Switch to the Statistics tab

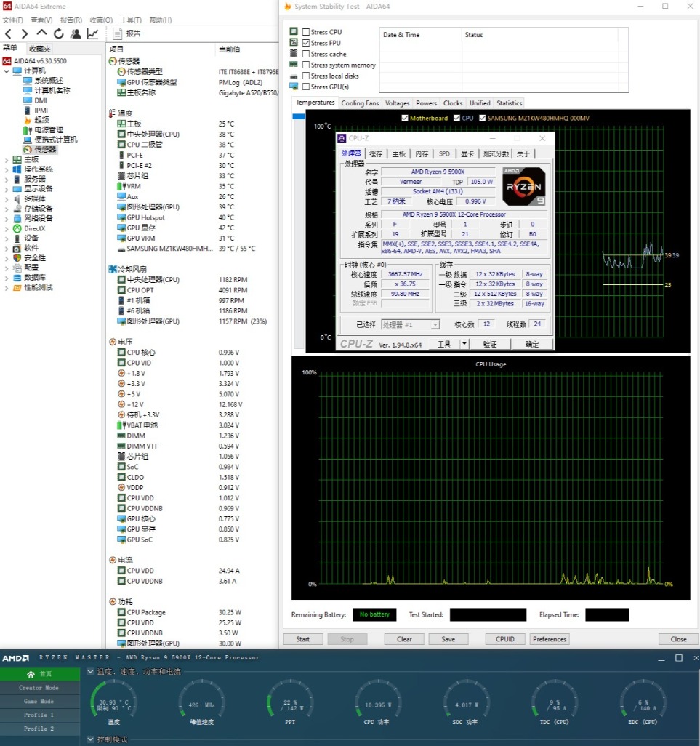coord(510,103)
